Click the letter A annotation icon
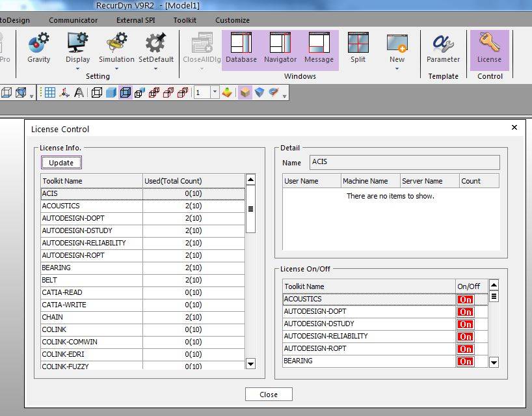The width and height of the screenshot is (532, 416). [x=79, y=92]
